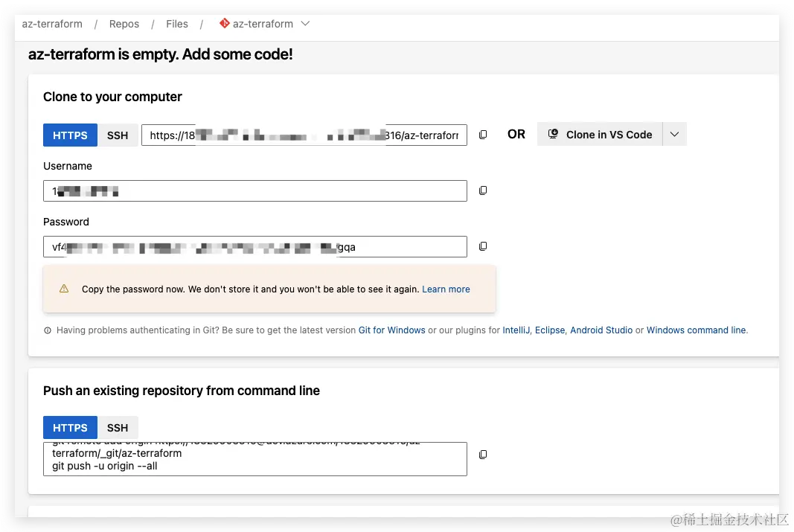Click the info icon beside Git help text
794x532 pixels.
[x=48, y=330]
